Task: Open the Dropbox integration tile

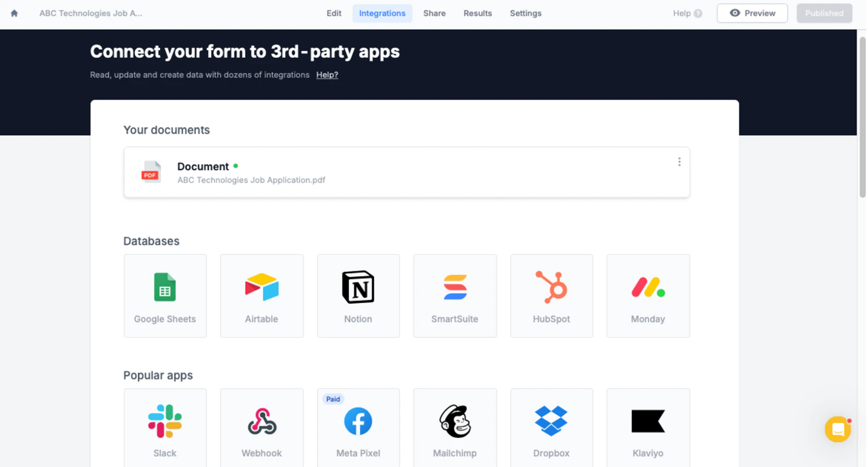Action: pyautogui.click(x=552, y=428)
